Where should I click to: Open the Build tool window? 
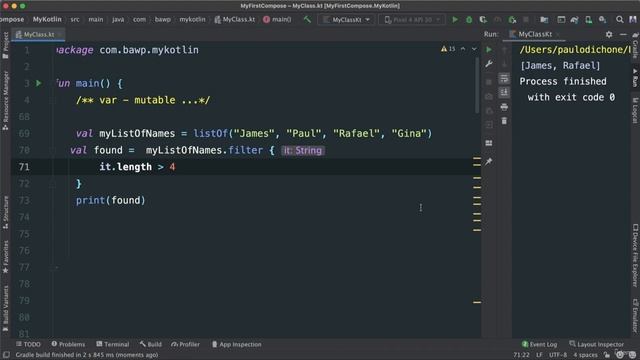151,344
